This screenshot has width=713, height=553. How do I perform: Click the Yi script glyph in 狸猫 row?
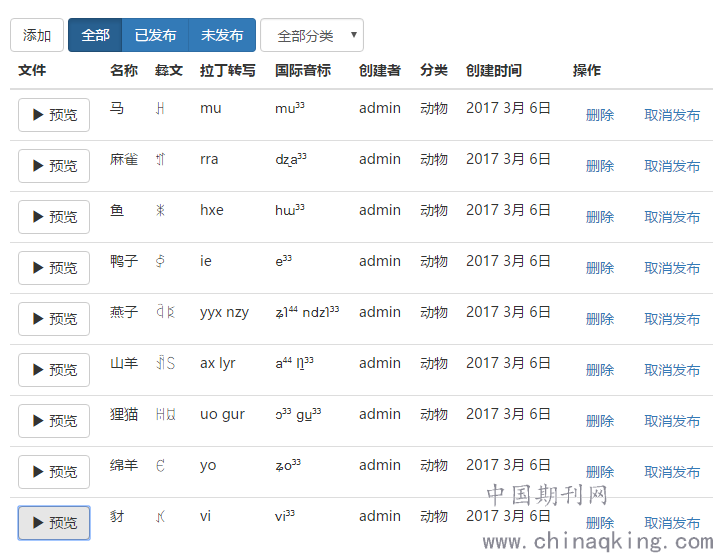pyautogui.click(x=166, y=414)
